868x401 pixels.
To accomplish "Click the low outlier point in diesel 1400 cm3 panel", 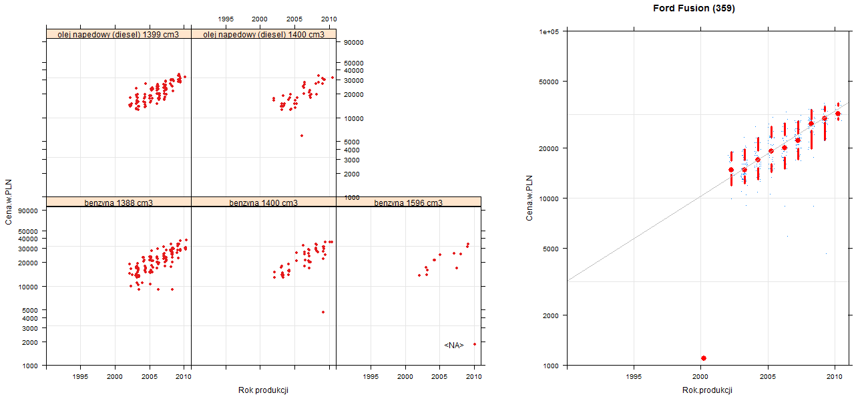I will coord(302,136).
